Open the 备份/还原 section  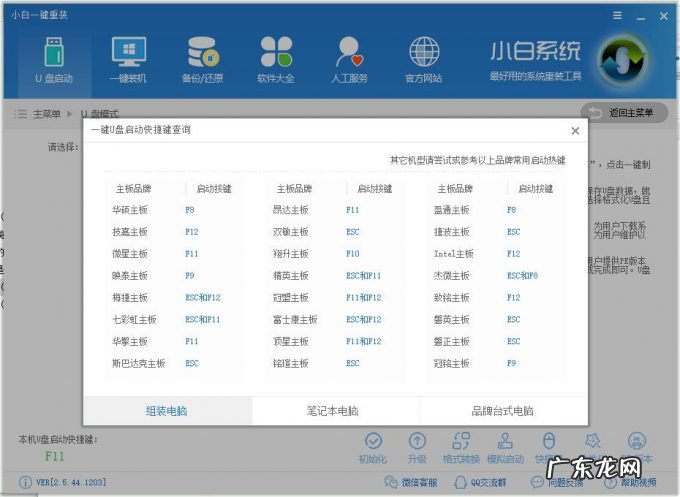point(203,61)
